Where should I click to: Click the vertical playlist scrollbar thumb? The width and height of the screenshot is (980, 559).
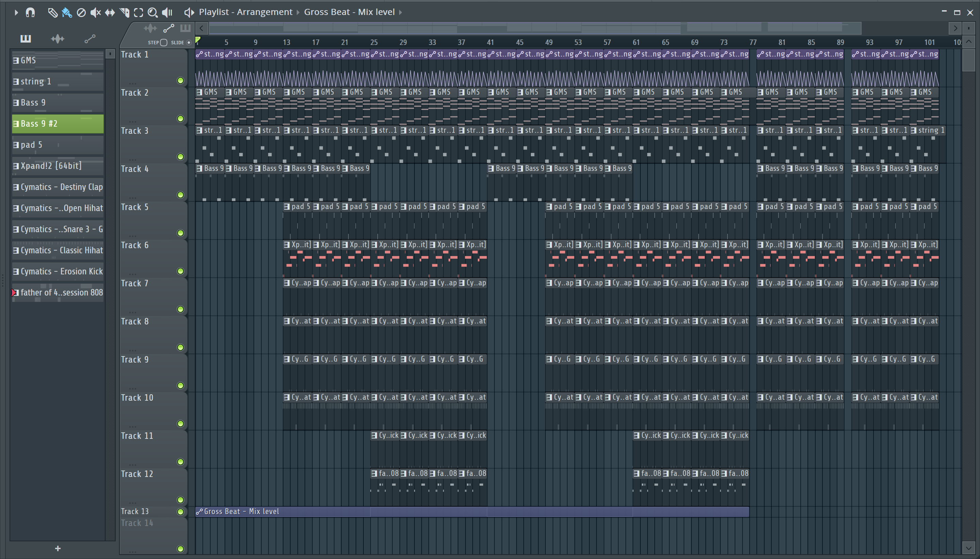[x=969, y=60]
